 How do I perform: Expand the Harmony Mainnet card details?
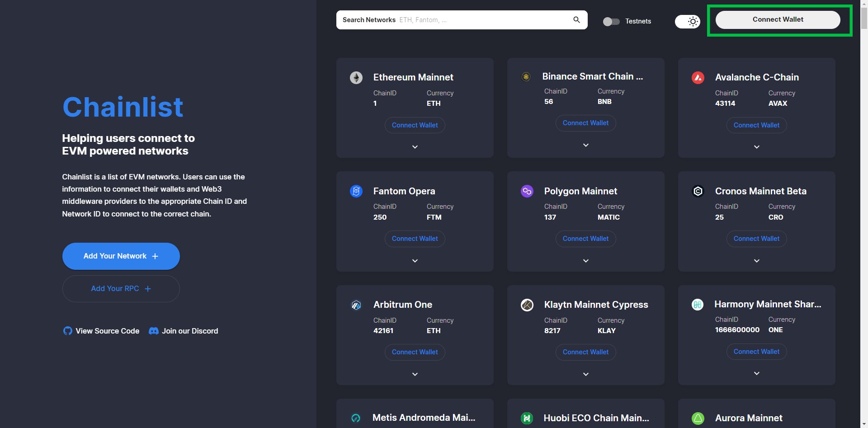tap(757, 373)
